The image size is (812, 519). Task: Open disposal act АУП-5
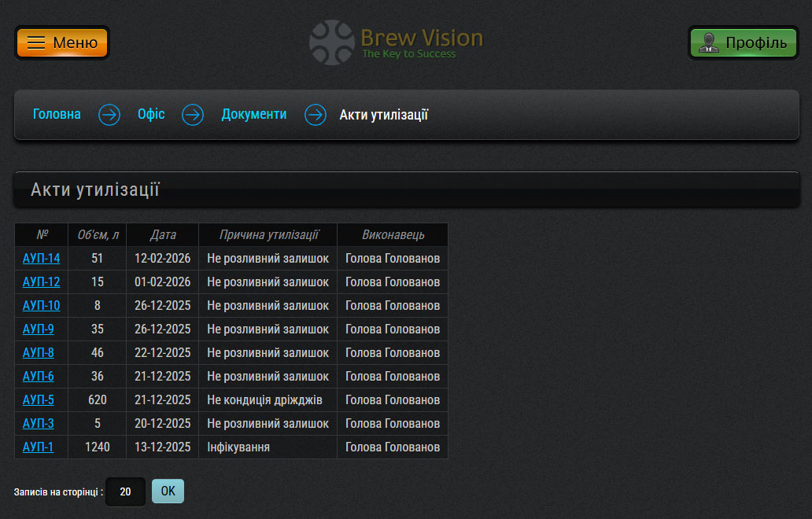(x=38, y=400)
